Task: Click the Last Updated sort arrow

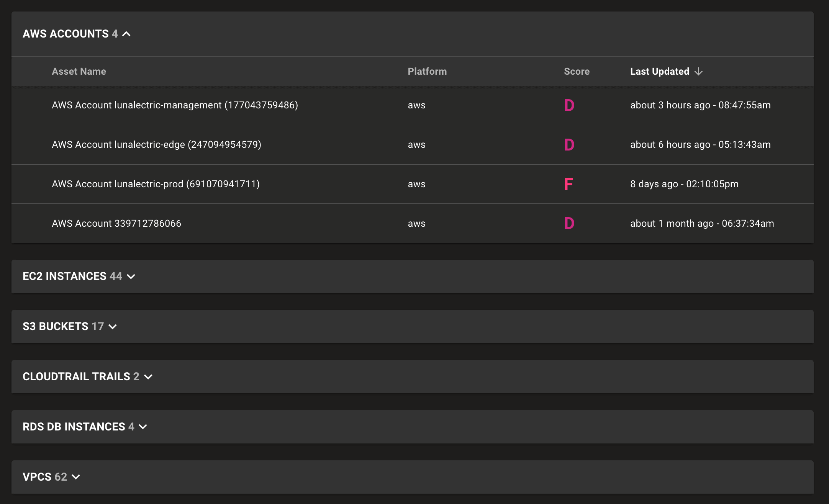Action: coord(698,71)
